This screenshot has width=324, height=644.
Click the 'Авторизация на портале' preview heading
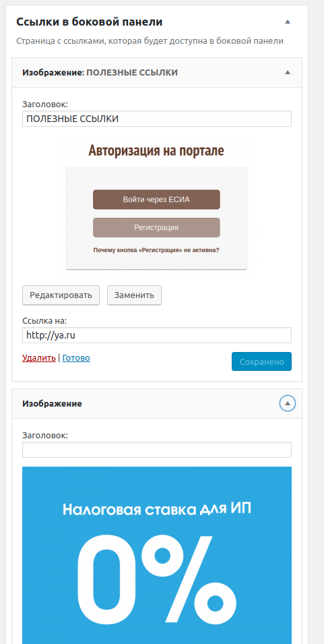pos(156,151)
